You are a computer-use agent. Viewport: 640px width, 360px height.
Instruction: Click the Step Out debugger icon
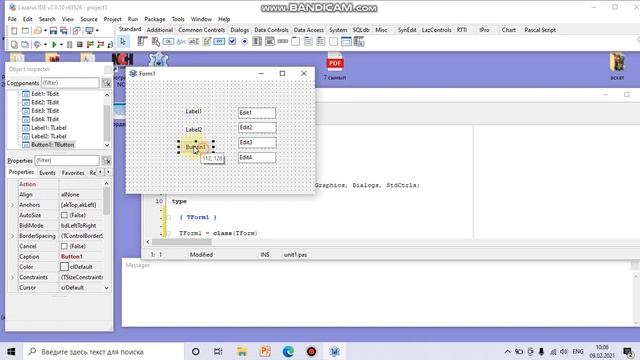pos(110,44)
